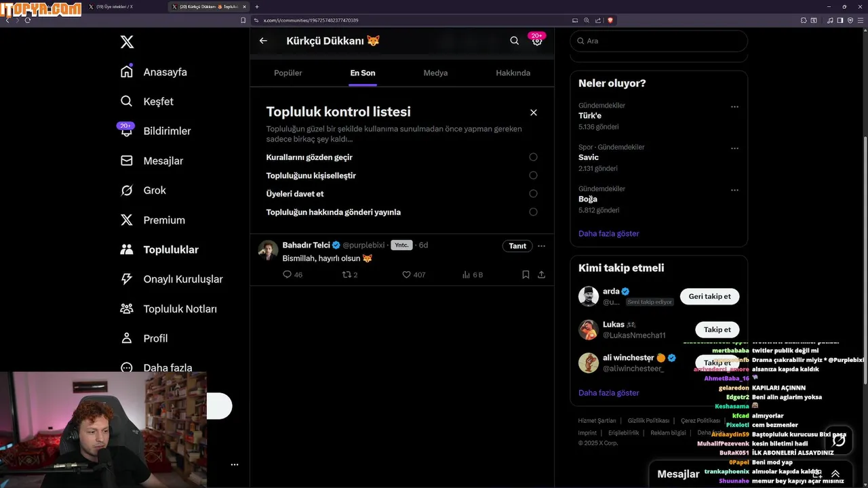Switch to the En Son tab
The width and height of the screenshot is (868, 488).
click(363, 73)
